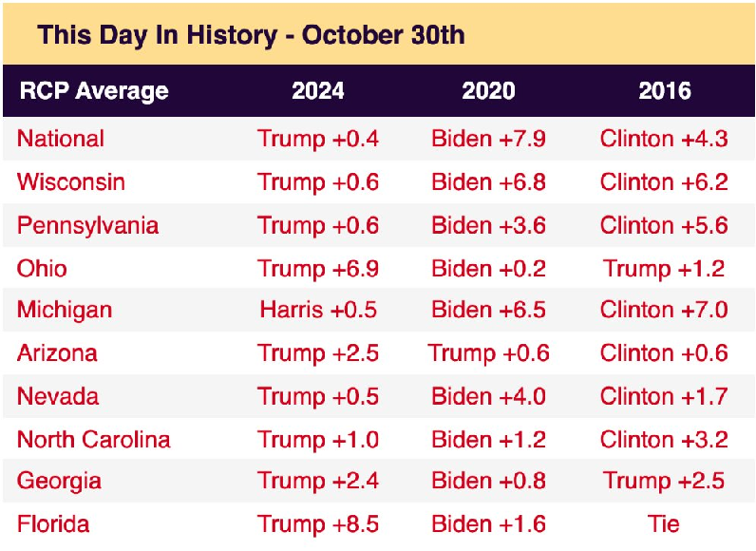Open the Pennsylvania state link

[87, 225]
